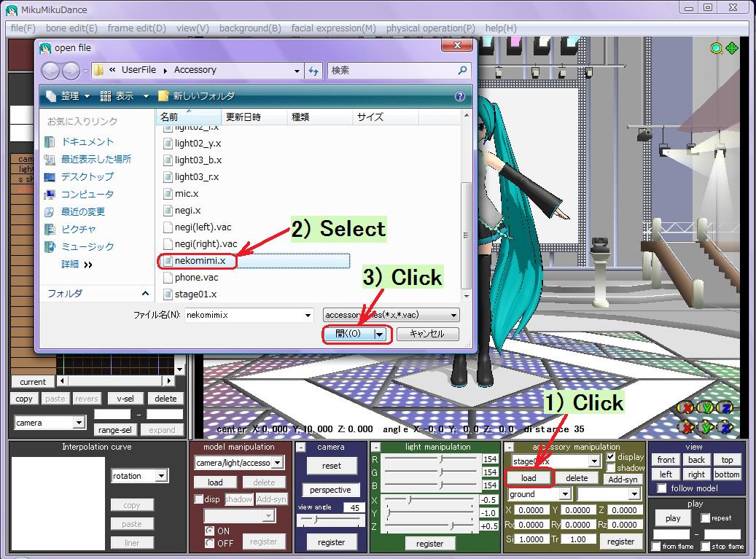
Task: Open the accessory files type filter dropdown
Action: (x=391, y=315)
